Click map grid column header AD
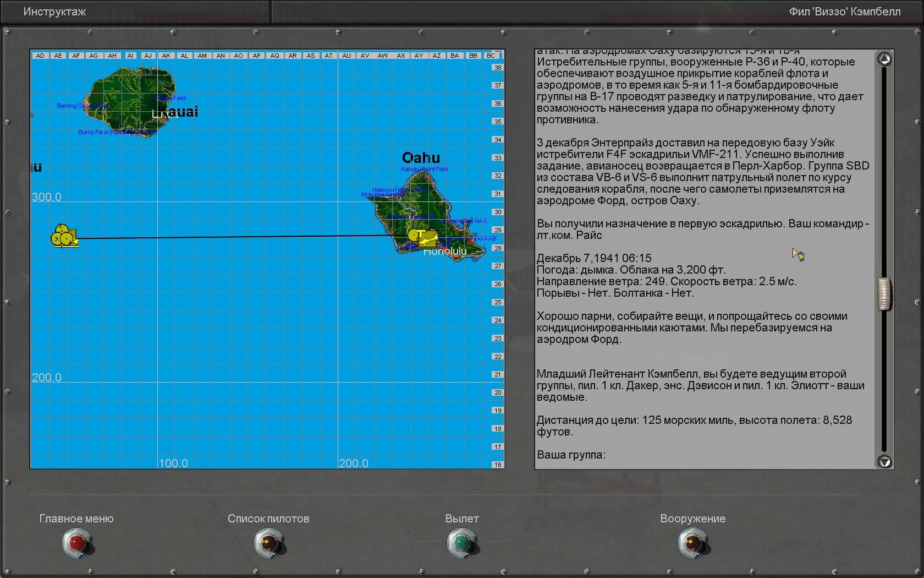924x578 pixels. (40, 56)
